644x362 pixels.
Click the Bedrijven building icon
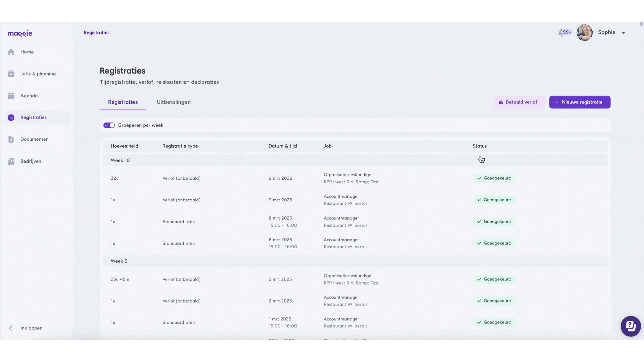coord(11,161)
